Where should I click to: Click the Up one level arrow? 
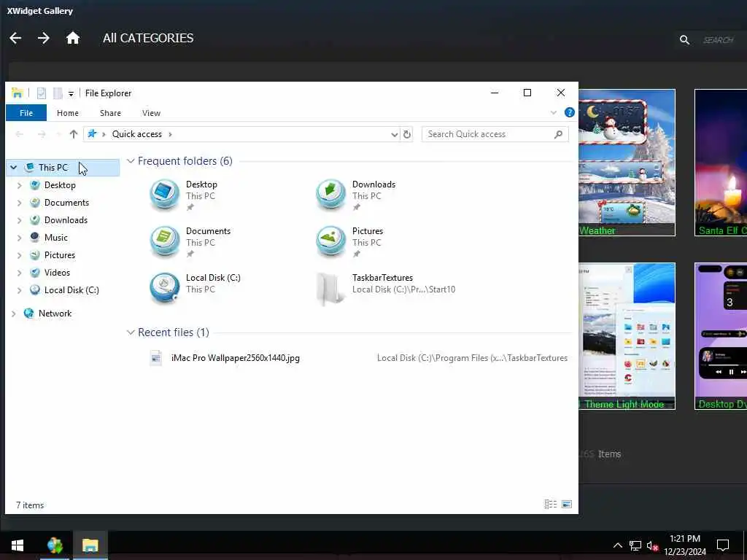[x=74, y=134]
